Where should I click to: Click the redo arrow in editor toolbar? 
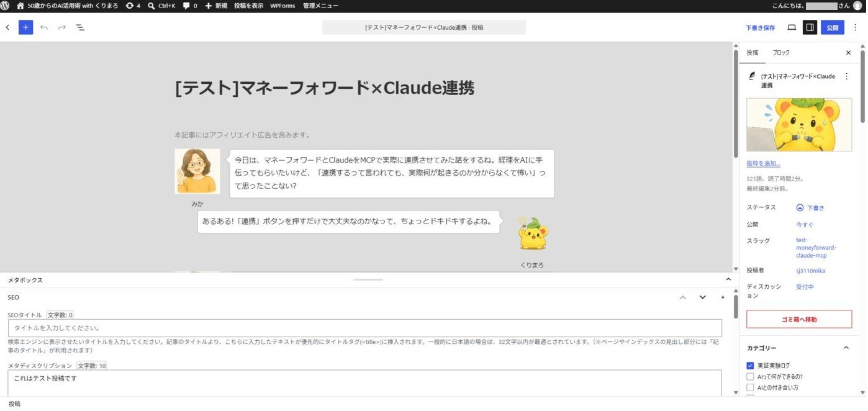(x=62, y=27)
